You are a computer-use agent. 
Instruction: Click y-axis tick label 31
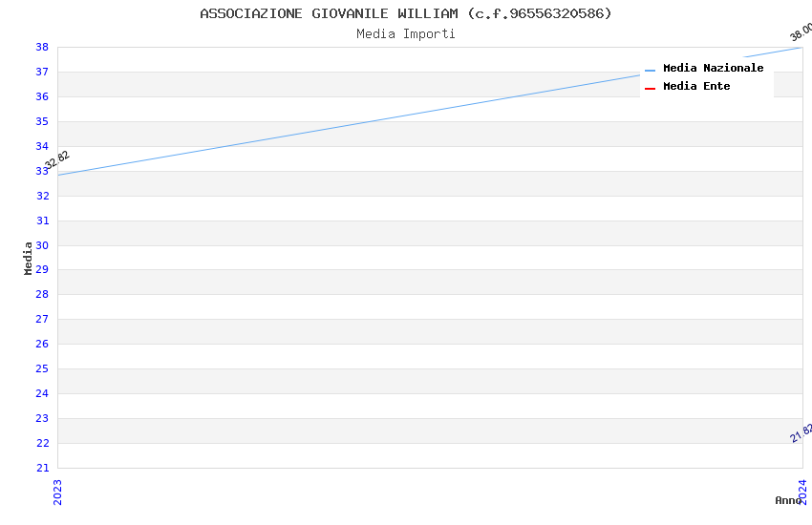click(42, 220)
